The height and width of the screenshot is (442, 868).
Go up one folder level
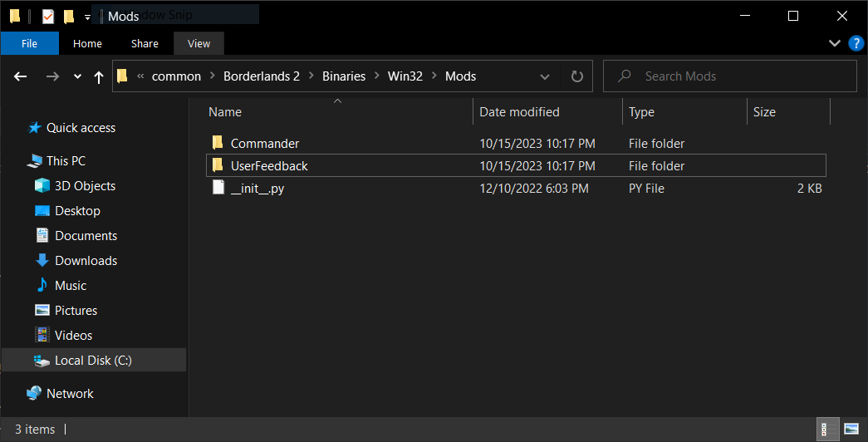(99, 76)
